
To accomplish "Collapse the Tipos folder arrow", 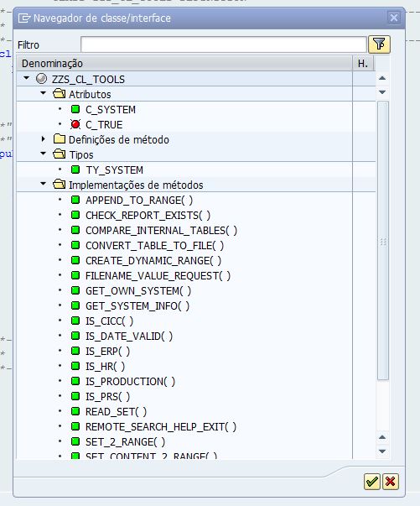I will [x=44, y=154].
